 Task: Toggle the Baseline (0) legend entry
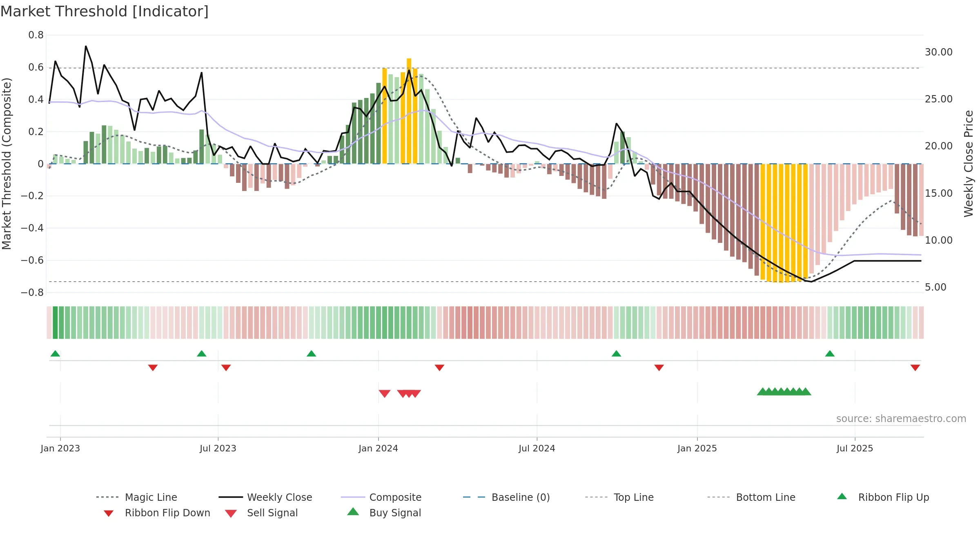(506, 497)
